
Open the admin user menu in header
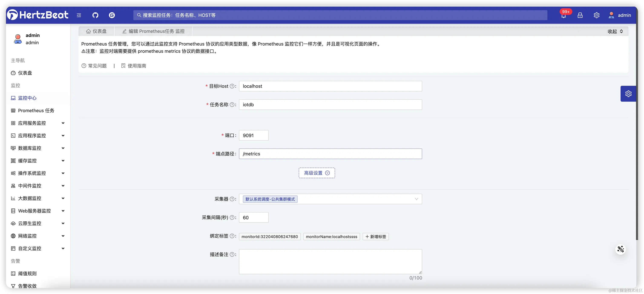click(620, 15)
